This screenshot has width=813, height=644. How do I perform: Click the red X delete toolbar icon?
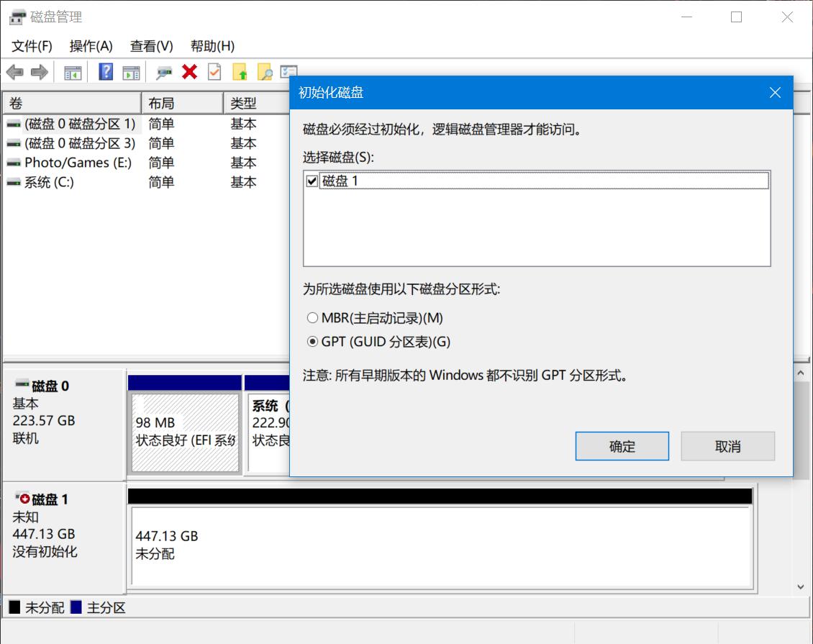(189, 72)
